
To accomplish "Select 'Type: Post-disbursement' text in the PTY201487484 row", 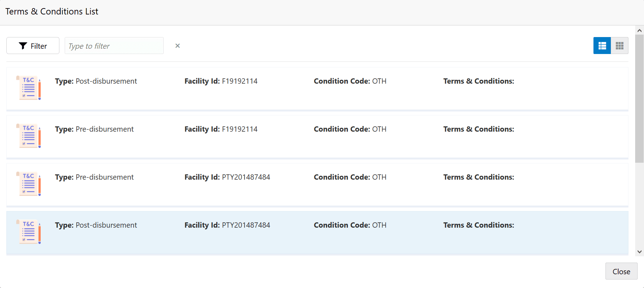I will pyautogui.click(x=96, y=225).
